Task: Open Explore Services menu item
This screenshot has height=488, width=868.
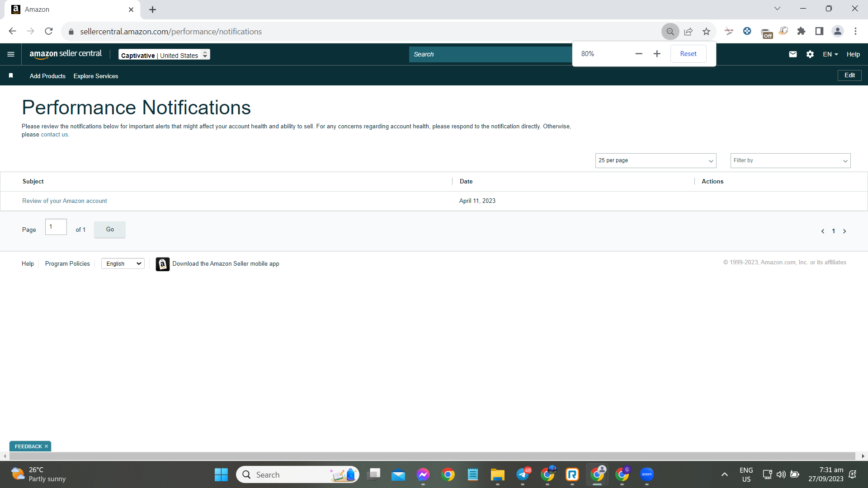Action: (x=96, y=76)
